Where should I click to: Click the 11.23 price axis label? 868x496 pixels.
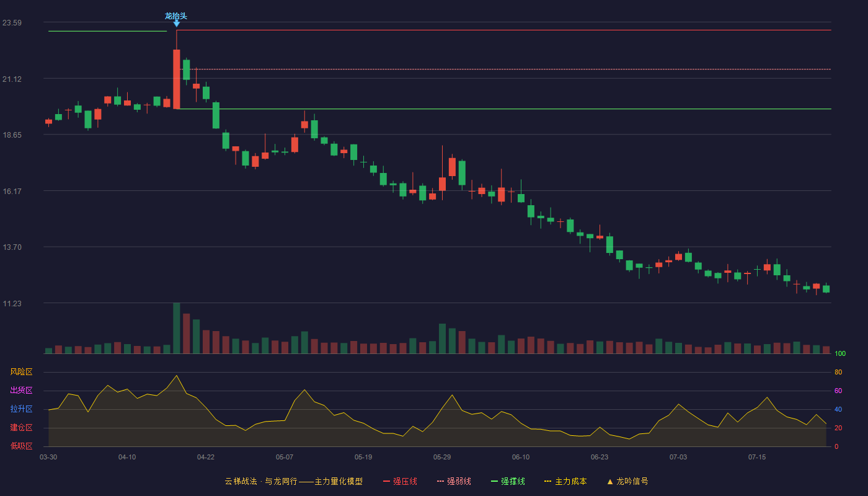point(12,303)
